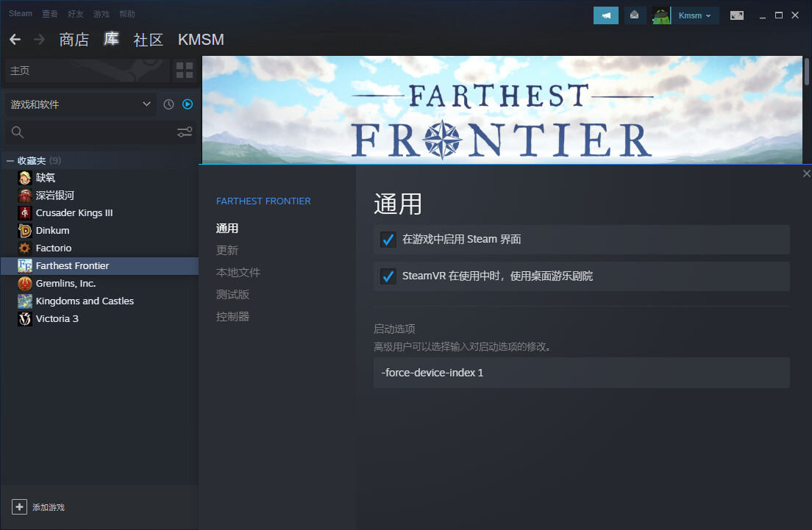
Task: Click the launch options text field
Action: pyautogui.click(x=582, y=373)
